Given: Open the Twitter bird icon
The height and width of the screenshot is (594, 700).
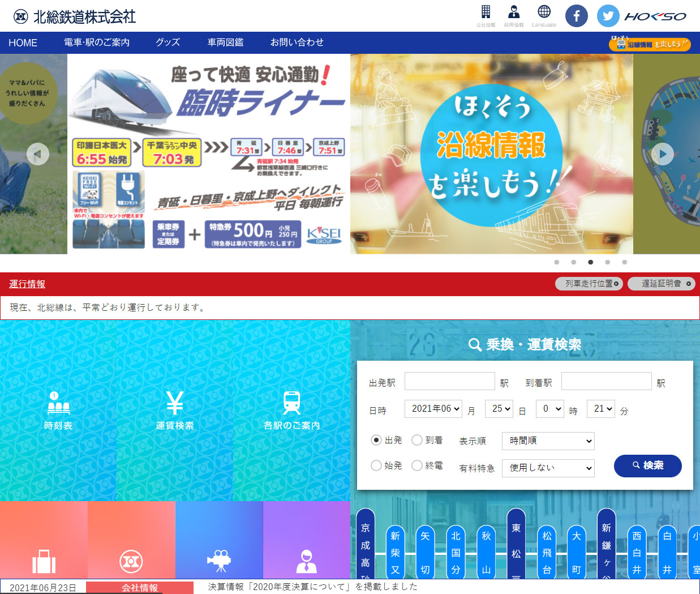Looking at the screenshot, I should coord(608,16).
